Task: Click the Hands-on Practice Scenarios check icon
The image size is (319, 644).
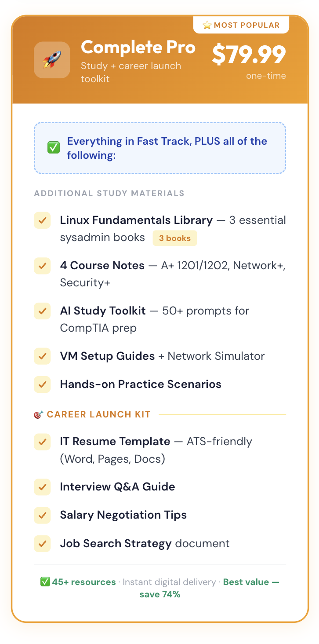Action: point(42,384)
